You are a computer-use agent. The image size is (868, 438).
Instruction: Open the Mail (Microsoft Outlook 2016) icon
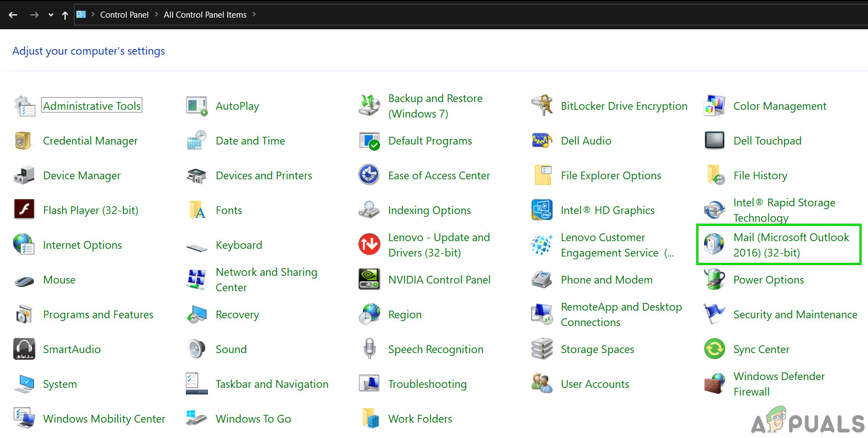(714, 244)
